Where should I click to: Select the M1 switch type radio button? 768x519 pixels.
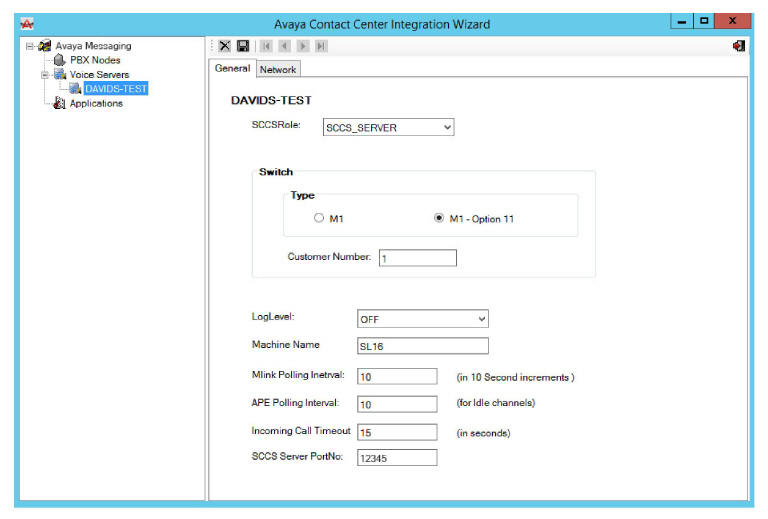point(319,218)
